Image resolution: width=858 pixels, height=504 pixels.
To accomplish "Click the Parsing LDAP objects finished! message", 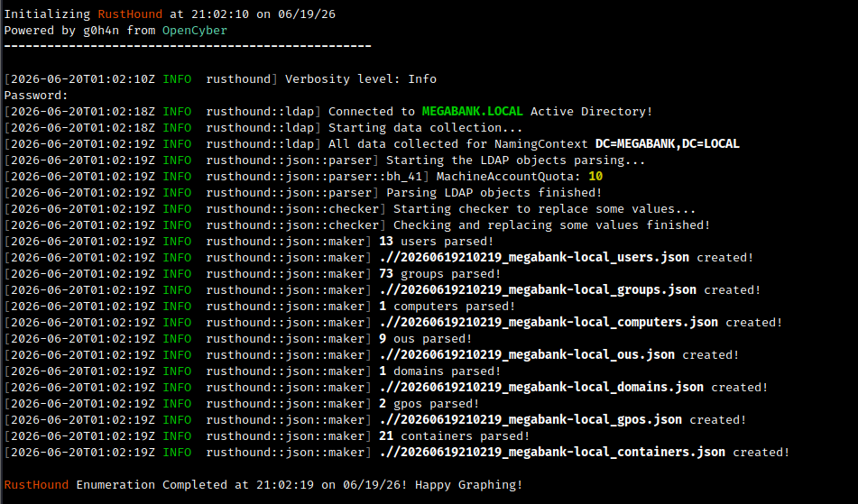I will click(494, 193).
